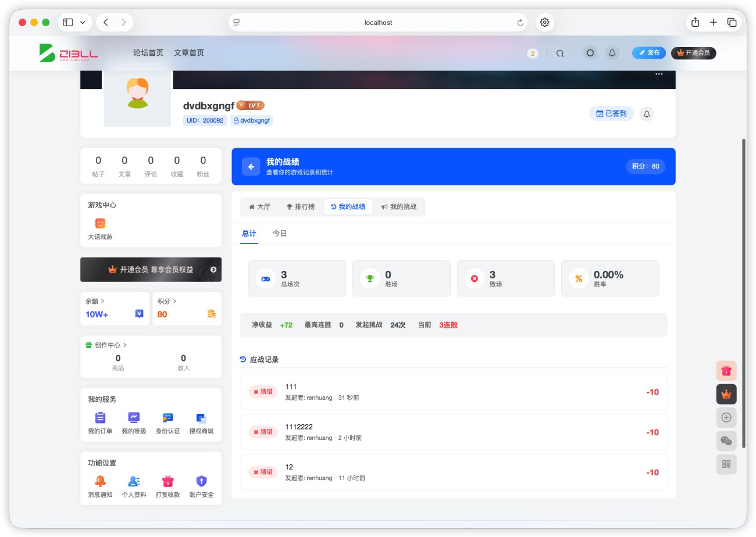Viewport: 756px width, 537px height.
Task: Open 文章首页 in the navigation
Action: pyautogui.click(x=189, y=53)
